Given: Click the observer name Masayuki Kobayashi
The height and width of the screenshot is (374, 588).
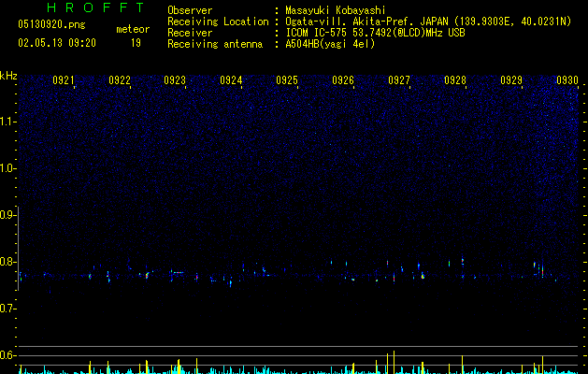Looking at the screenshot, I should [x=336, y=10].
